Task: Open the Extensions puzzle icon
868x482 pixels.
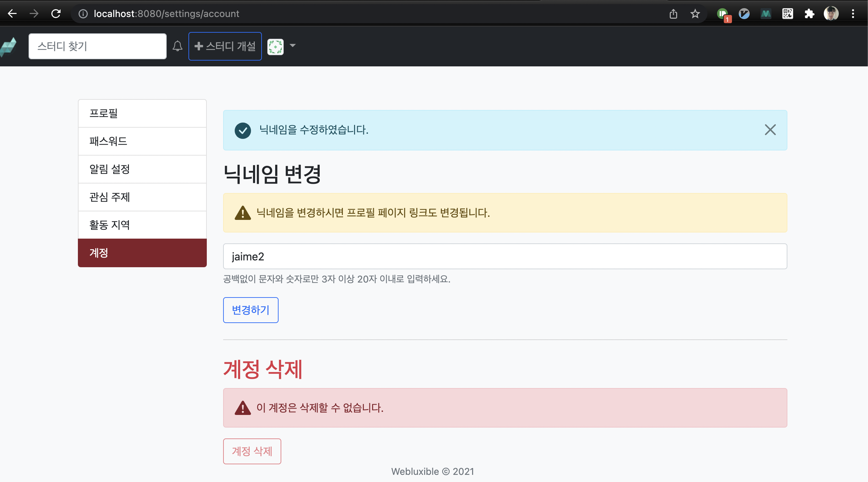Action: [809, 14]
